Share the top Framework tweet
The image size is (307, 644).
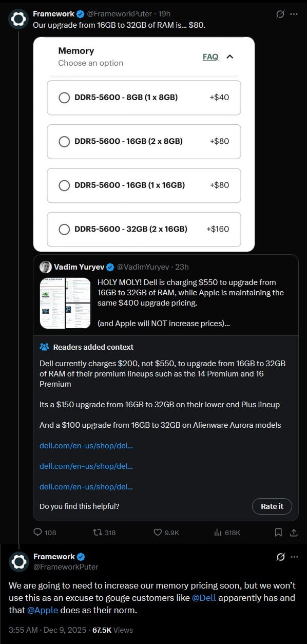(293, 533)
